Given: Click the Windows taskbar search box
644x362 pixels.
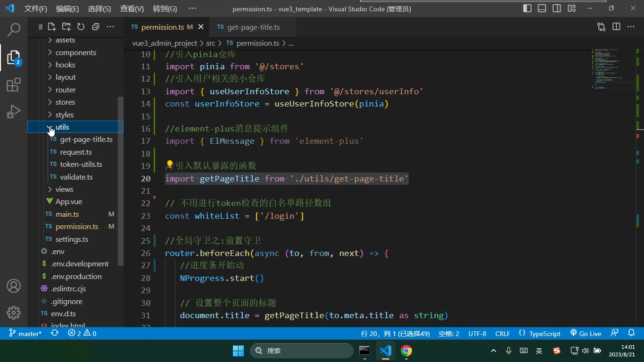Looking at the screenshot, I should pyautogui.click(x=302, y=351).
